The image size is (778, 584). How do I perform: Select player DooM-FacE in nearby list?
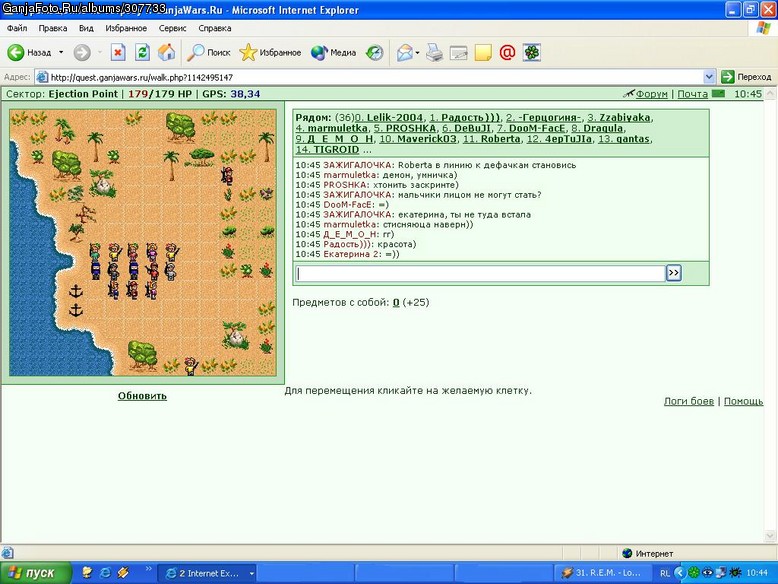click(531, 128)
